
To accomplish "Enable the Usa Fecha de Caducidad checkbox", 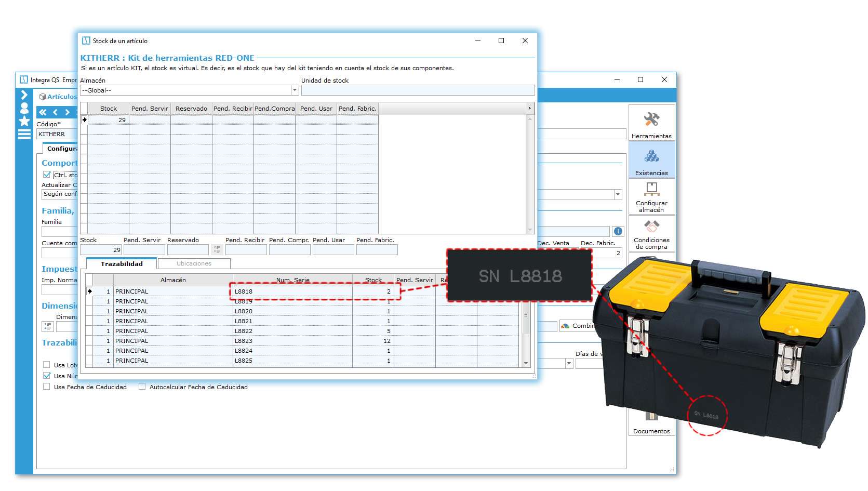I will tap(46, 387).
